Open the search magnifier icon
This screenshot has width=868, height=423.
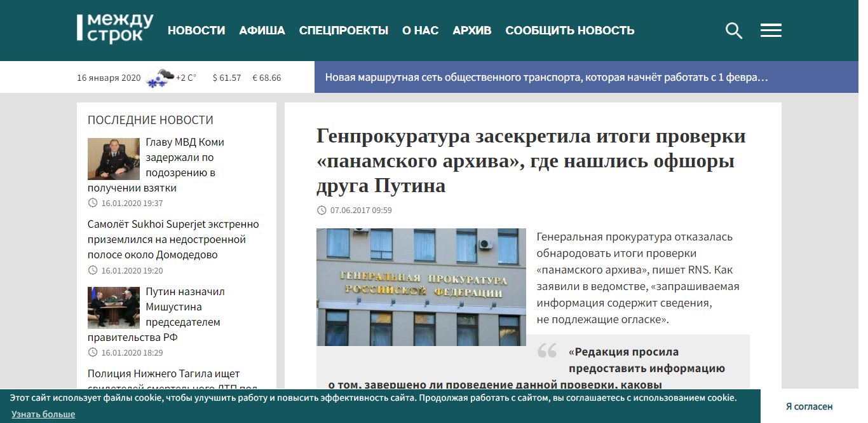pyautogui.click(x=734, y=31)
